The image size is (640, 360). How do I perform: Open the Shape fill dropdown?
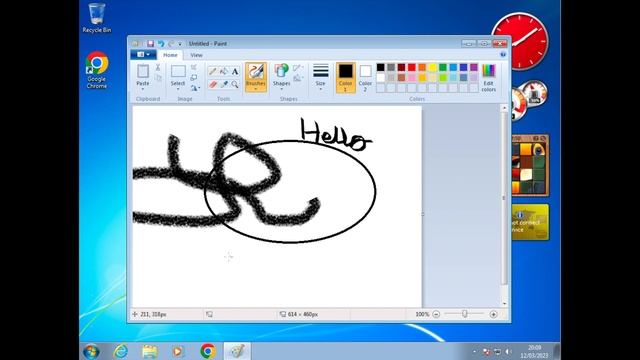click(298, 78)
